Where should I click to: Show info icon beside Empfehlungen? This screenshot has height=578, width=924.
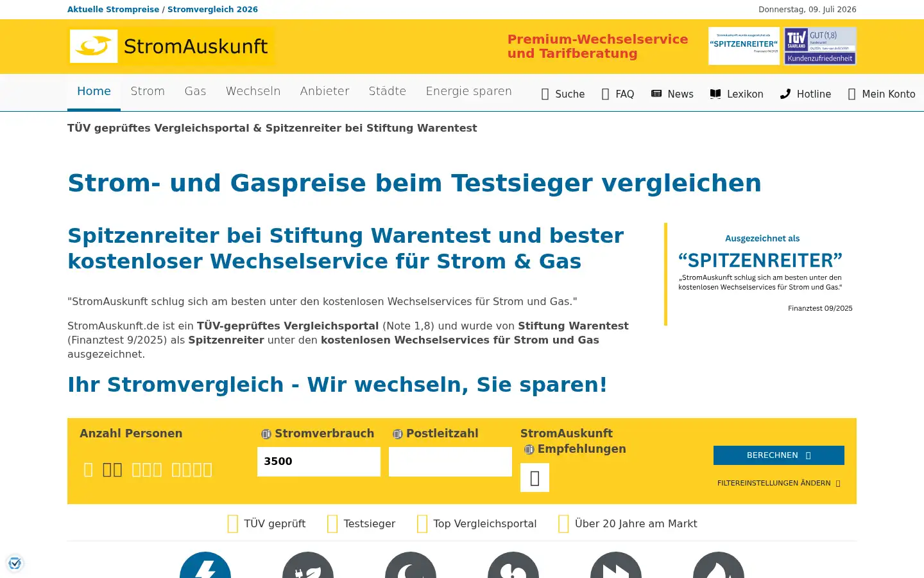pos(529,450)
